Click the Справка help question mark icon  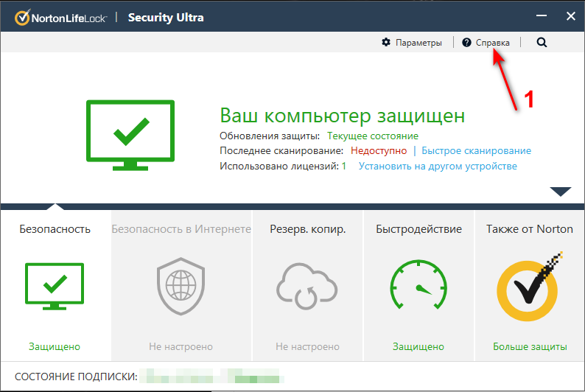(466, 43)
